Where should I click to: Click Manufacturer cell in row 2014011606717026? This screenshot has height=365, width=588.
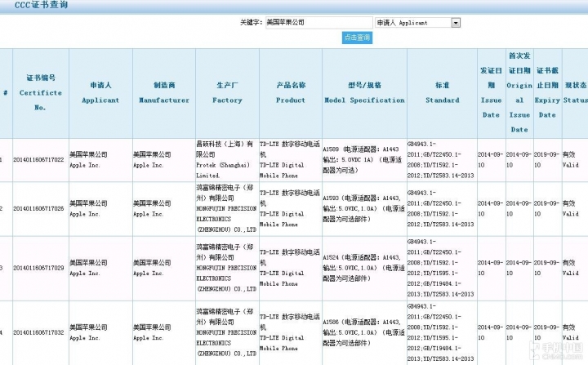pos(164,208)
